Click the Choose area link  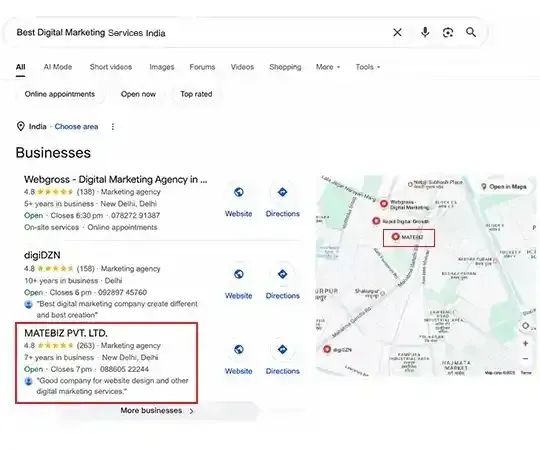[x=76, y=127]
